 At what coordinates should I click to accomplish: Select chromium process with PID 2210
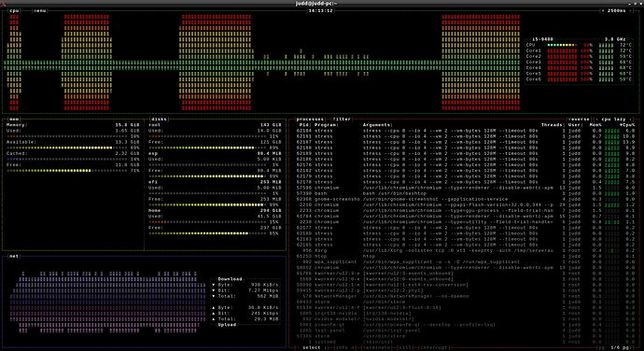click(x=466, y=204)
